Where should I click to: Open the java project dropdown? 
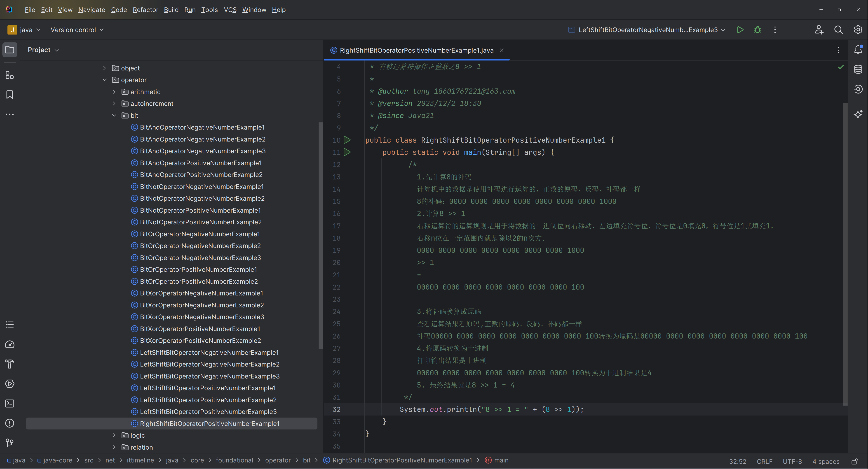24,30
